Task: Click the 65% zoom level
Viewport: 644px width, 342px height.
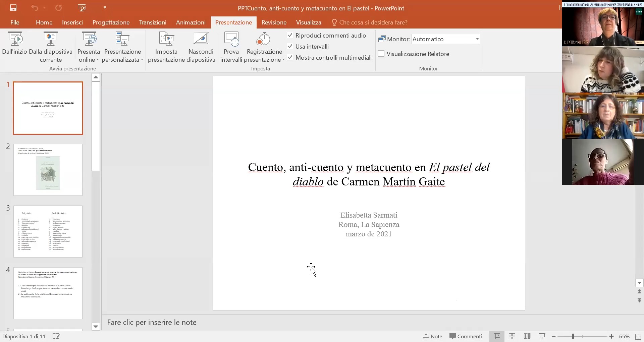Action: click(x=624, y=336)
